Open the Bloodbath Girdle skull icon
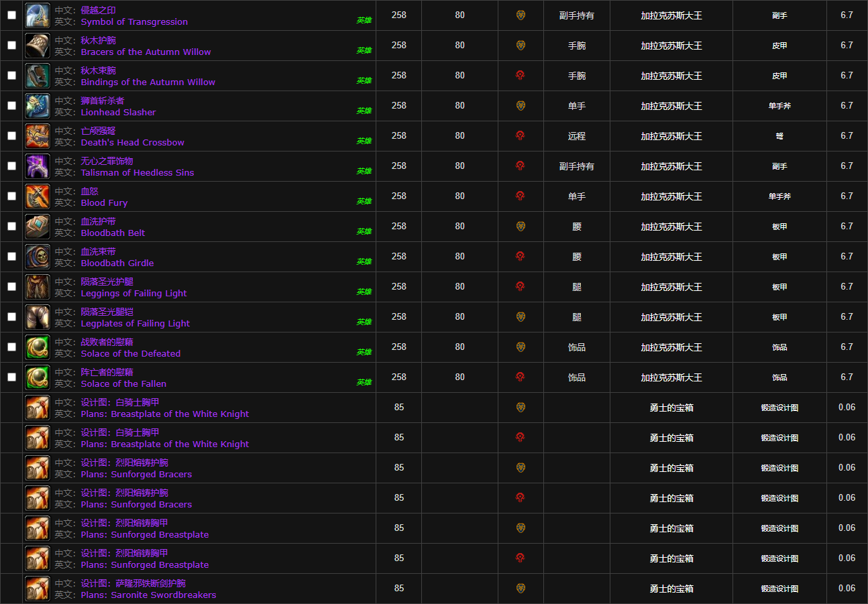This screenshot has width=868, height=604. pyautogui.click(x=38, y=257)
